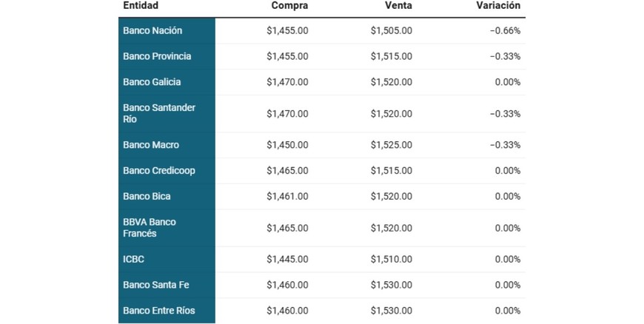Click the Entidad column header

[140, 6]
